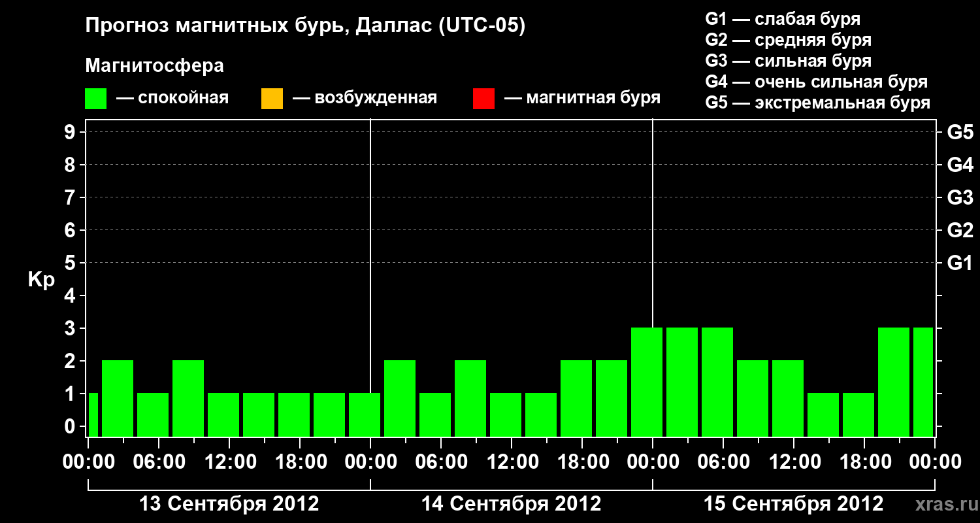The image size is (980, 523).
Task: Click the '06:00' time label for 15 September
Action: coord(723,462)
